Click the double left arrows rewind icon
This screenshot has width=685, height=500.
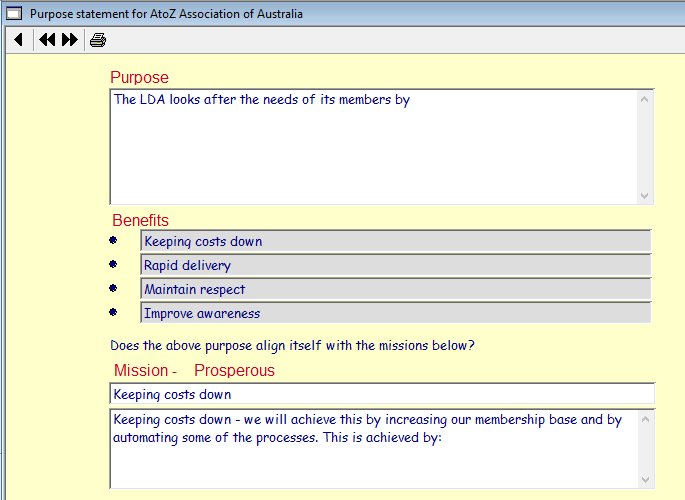click(x=47, y=40)
